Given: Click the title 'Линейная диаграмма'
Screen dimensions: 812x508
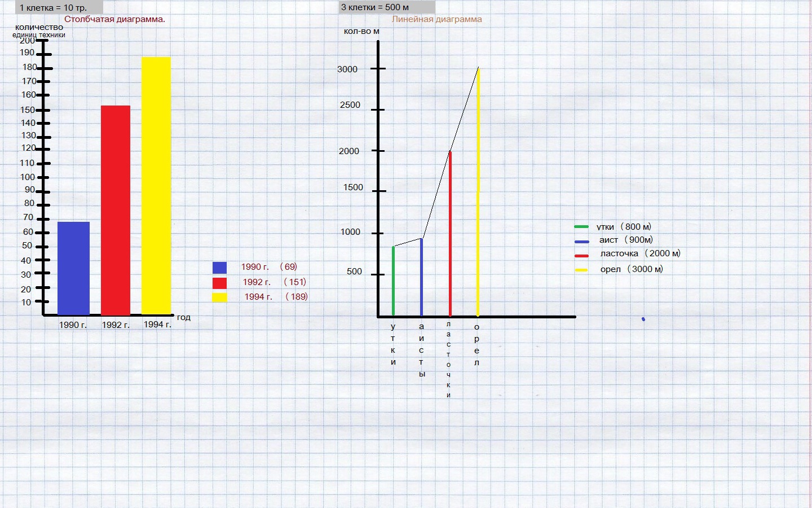Looking at the screenshot, I should (x=437, y=19).
